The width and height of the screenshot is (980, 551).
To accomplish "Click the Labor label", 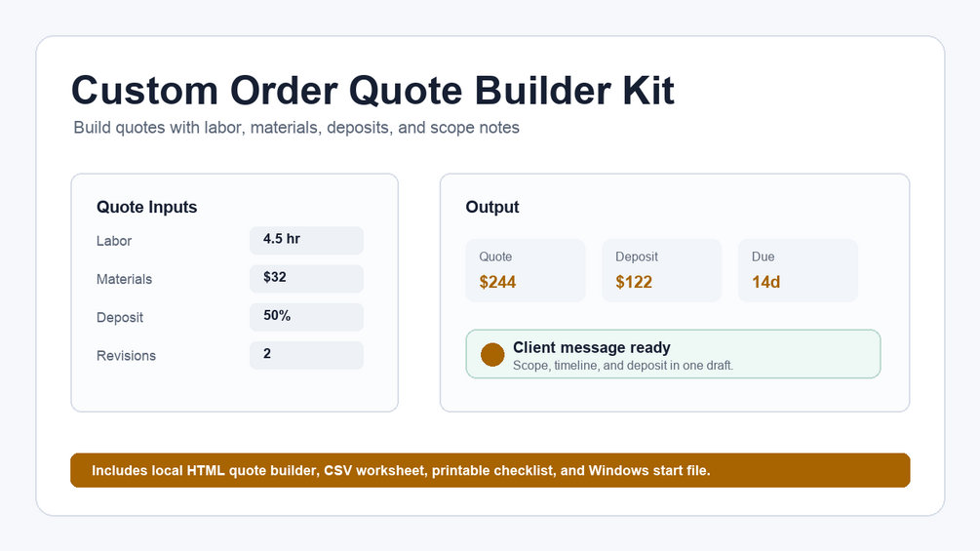I will pyautogui.click(x=114, y=241).
